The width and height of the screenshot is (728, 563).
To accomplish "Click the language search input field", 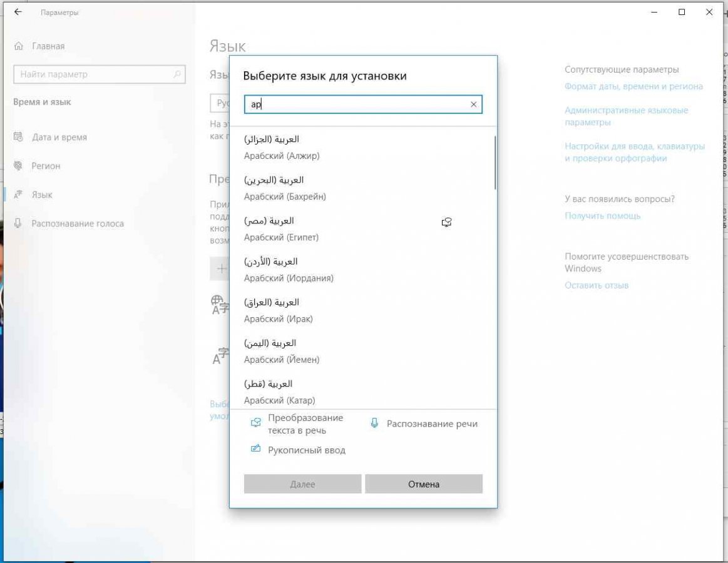I will tap(357, 104).
